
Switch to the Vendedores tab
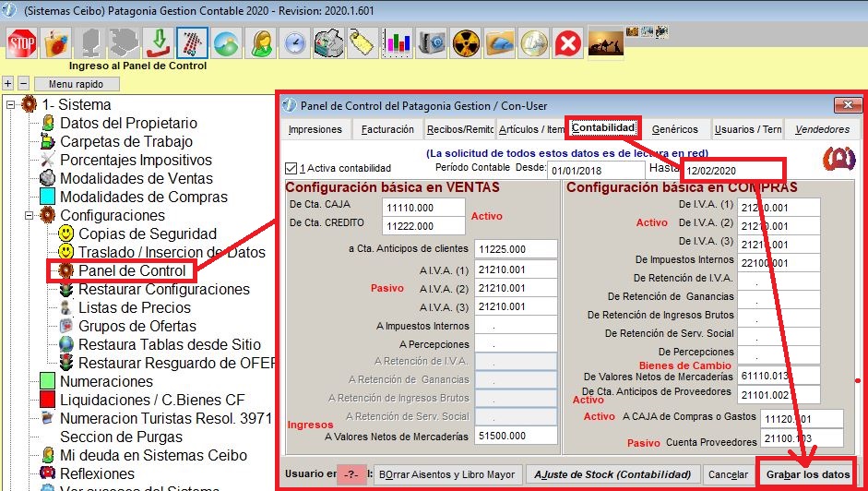[x=822, y=130]
